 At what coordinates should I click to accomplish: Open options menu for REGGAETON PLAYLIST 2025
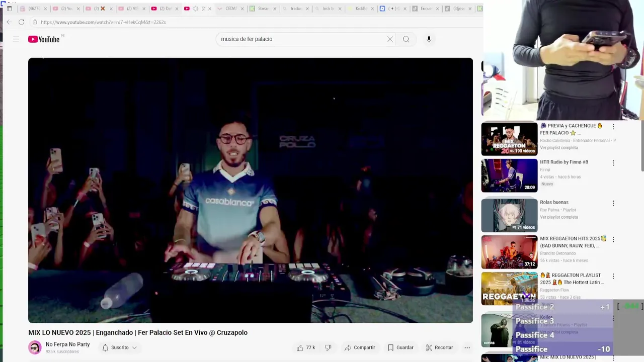(613, 276)
